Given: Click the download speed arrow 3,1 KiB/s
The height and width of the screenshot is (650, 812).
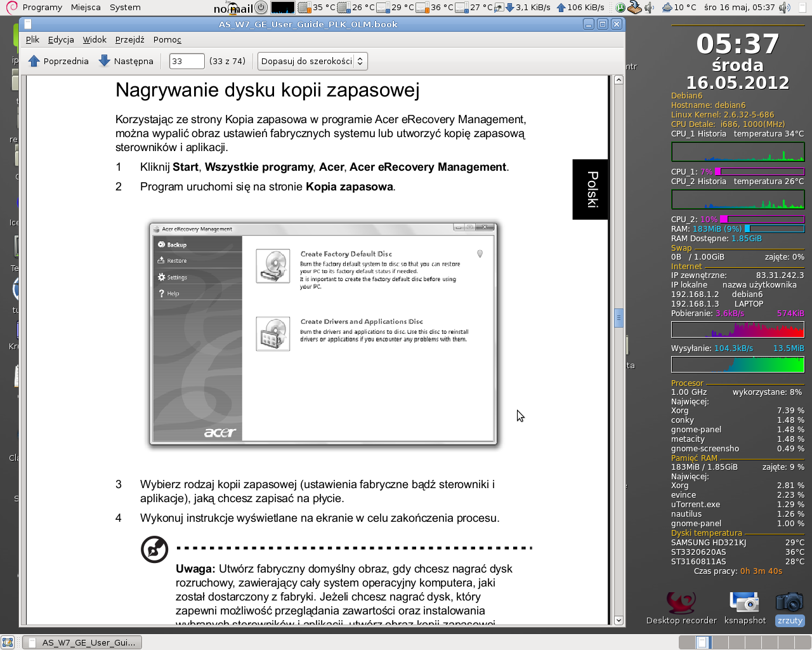Looking at the screenshot, I should coord(509,8).
